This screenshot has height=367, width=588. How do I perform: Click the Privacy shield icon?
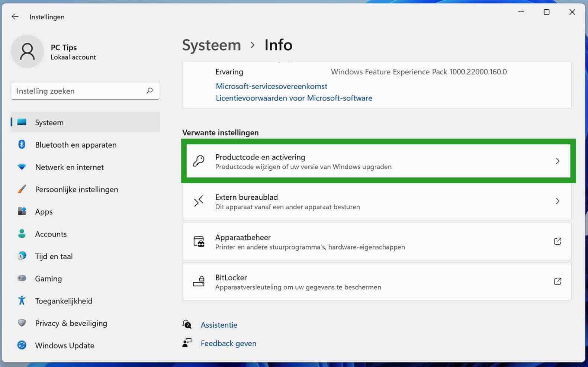pos(22,323)
